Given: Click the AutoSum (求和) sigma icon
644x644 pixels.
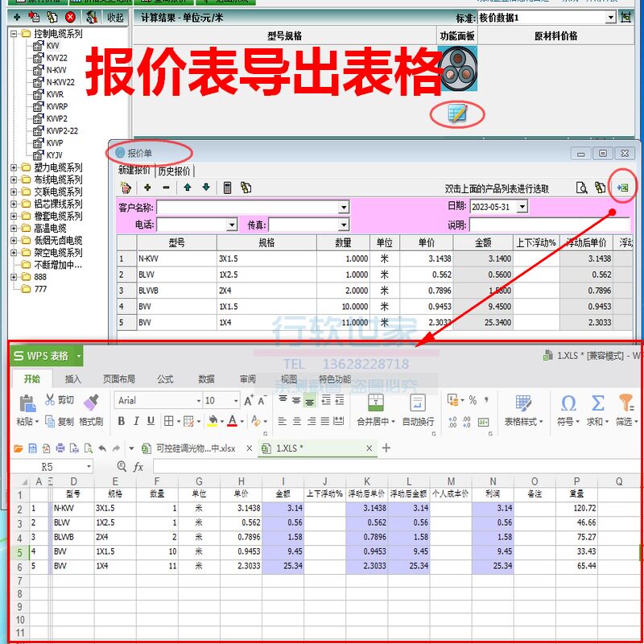Looking at the screenshot, I should point(597,403).
